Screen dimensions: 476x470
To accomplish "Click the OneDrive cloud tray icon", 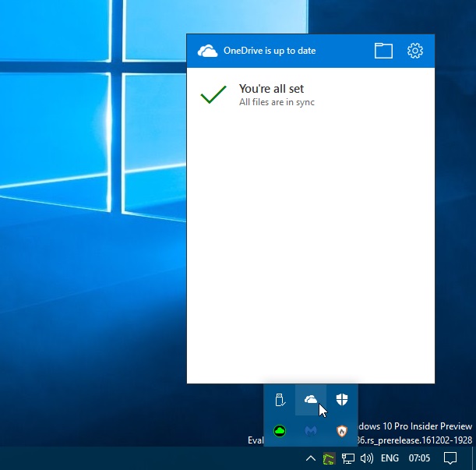I will [311, 400].
